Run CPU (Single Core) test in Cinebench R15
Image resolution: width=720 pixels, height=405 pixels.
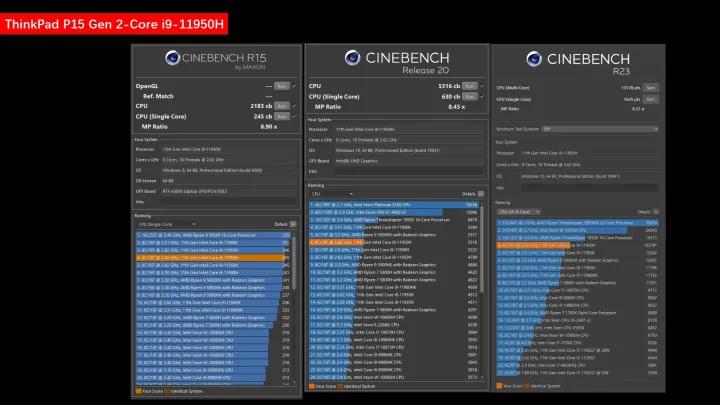coord(281,117)
